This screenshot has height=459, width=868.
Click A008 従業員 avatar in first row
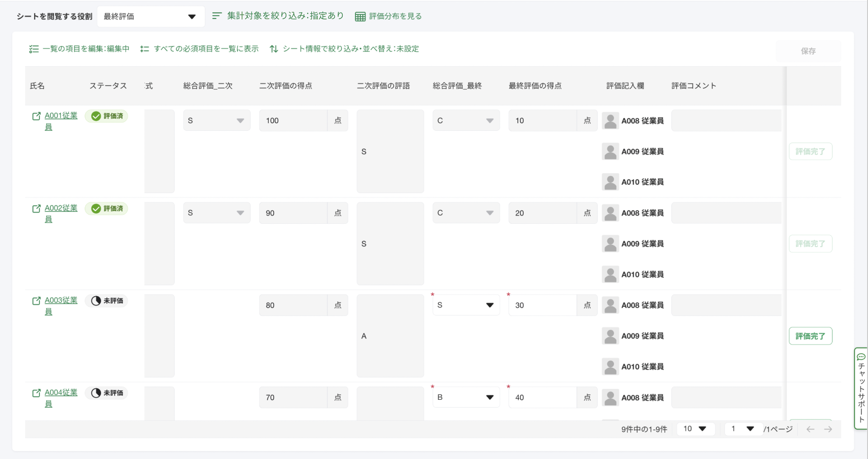pos(610,121)
